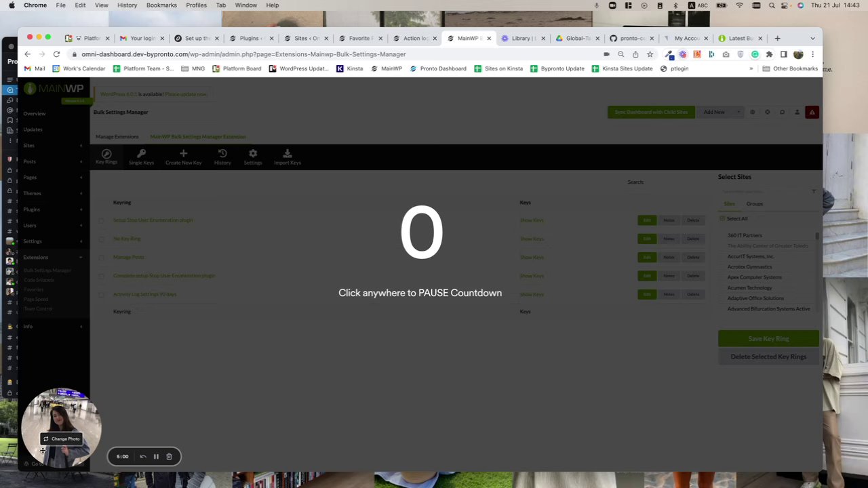Click the webcam photo bubble
This screenshot has width=868, height=488.
61,428
